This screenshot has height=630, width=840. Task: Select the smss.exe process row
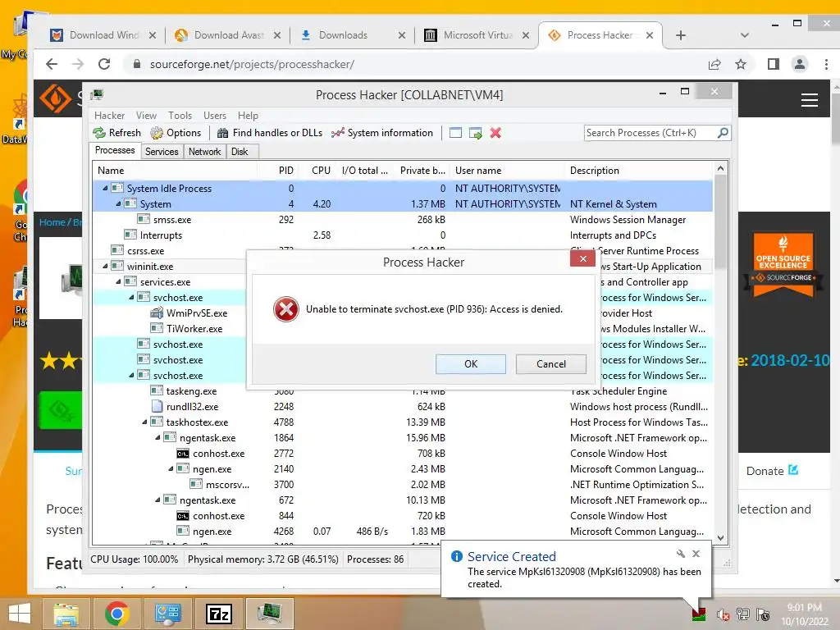point(402,220)
